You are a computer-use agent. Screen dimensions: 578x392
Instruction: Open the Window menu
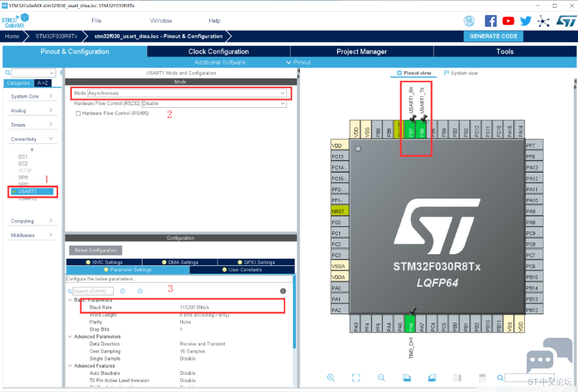pyautogui.click(x=161, y=21)
